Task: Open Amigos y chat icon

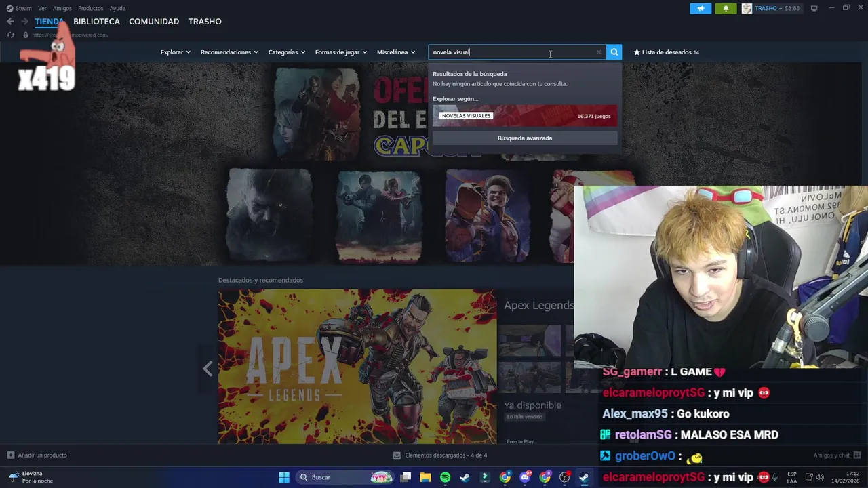Action: point(856,455)
